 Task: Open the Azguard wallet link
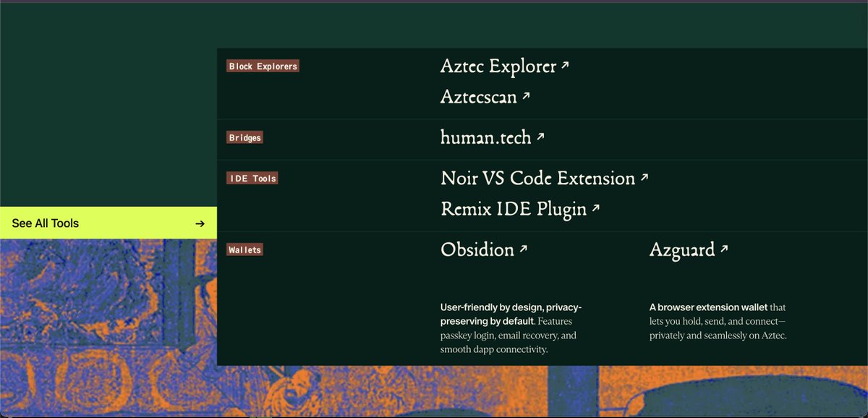(689, 250)
